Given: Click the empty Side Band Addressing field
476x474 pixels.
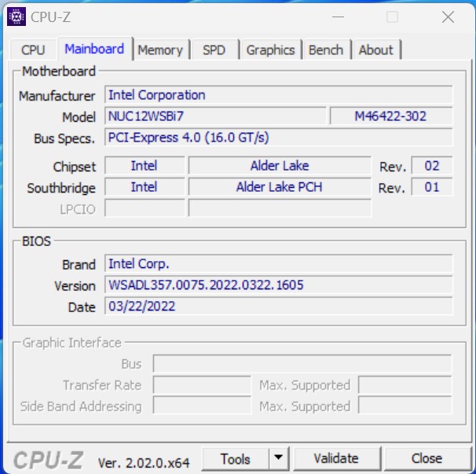Looking at the screenshot, I should [202, 406].
